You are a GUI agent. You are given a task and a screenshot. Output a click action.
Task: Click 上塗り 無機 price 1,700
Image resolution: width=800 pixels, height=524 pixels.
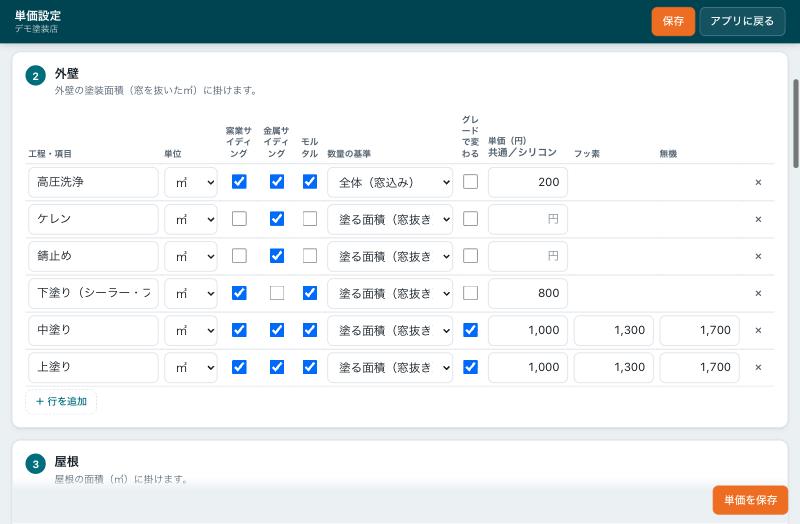(x=699, y=367)
